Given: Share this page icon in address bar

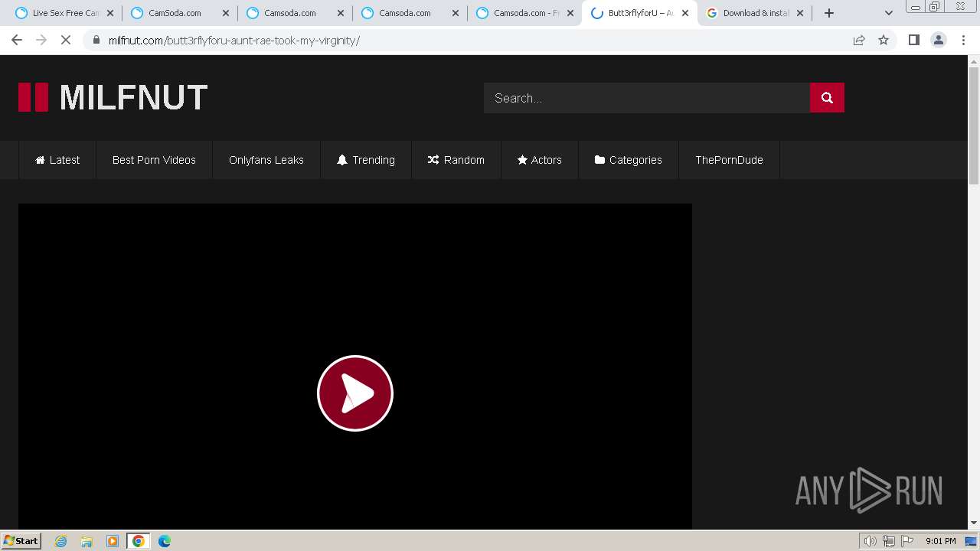Looking at the screenshot, I should (x=859, y=40).
